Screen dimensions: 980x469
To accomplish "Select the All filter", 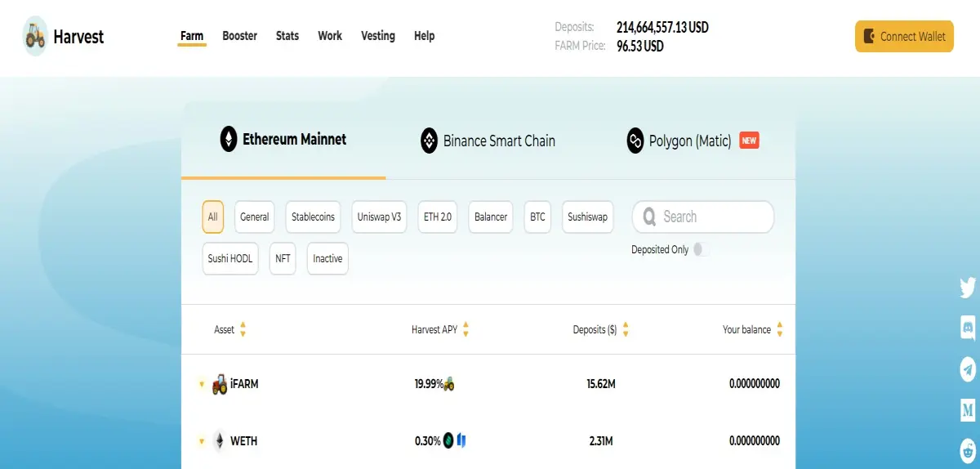I will pyautogui.click(x=213, y=217).
